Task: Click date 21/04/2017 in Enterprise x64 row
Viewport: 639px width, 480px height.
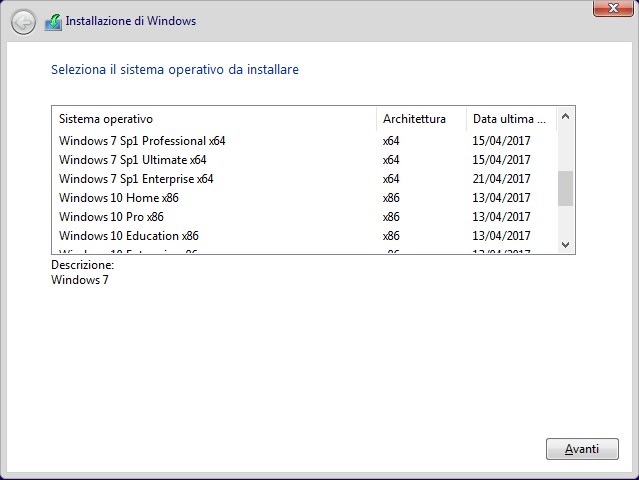Action: pos(501,179)
